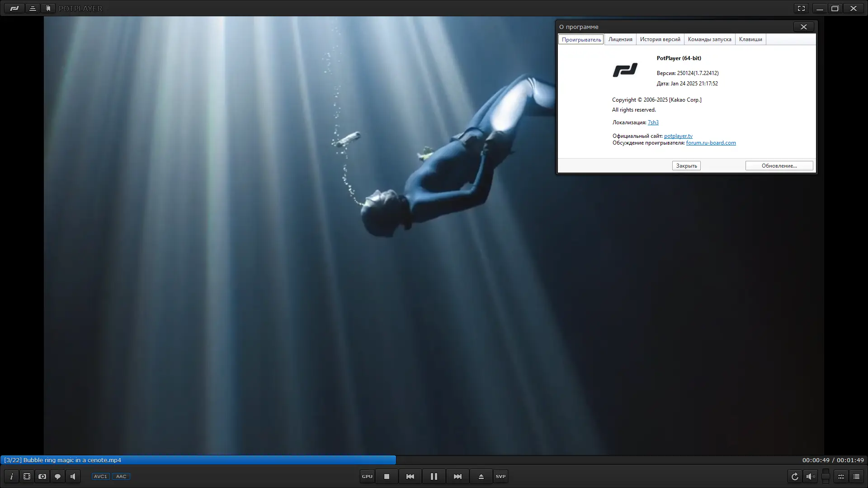Click the video filmstrip icon
Screen dimensions: 868x488
[x=27, y=476]
